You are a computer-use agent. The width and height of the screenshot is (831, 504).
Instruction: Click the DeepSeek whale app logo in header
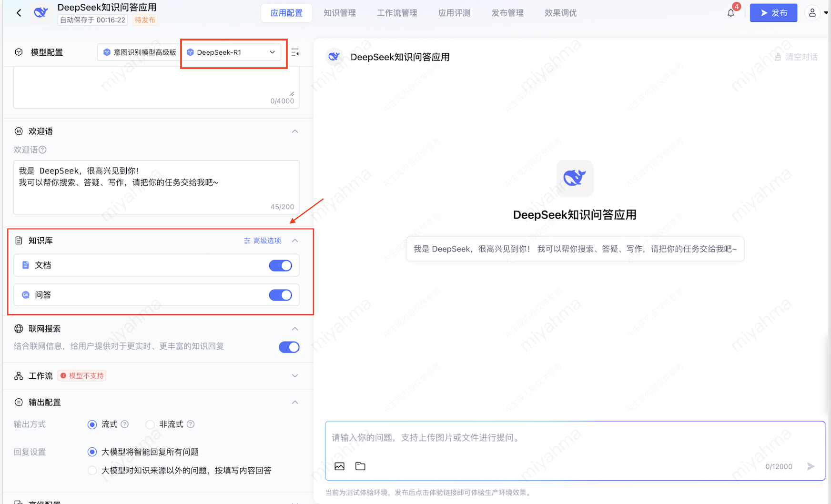tap(41, 13)
